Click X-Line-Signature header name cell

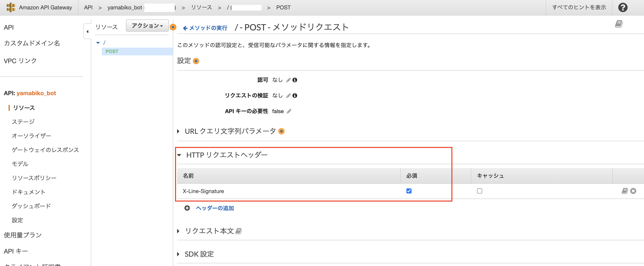[x=203, y=191]
